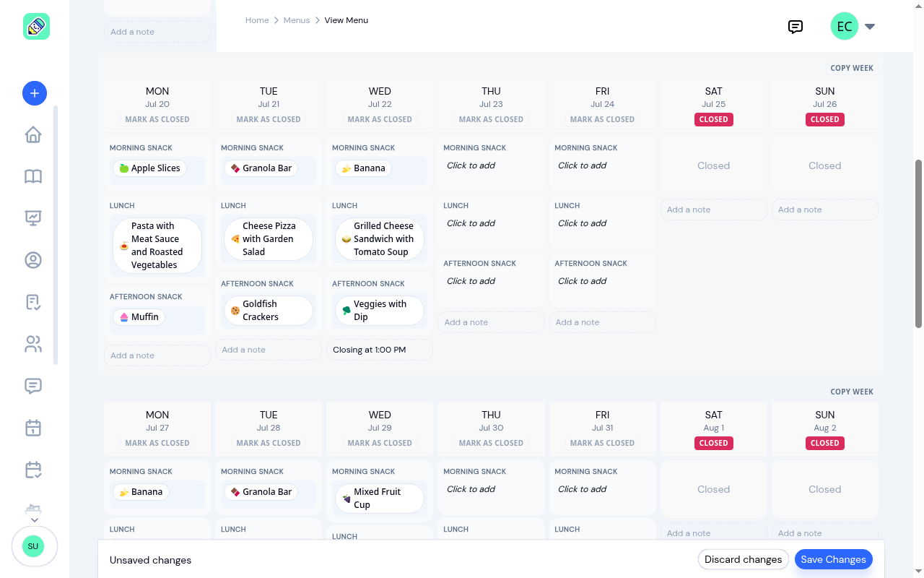Open the user profile circle sidebar icon
924x578 pixels.
tap(33, 260)
